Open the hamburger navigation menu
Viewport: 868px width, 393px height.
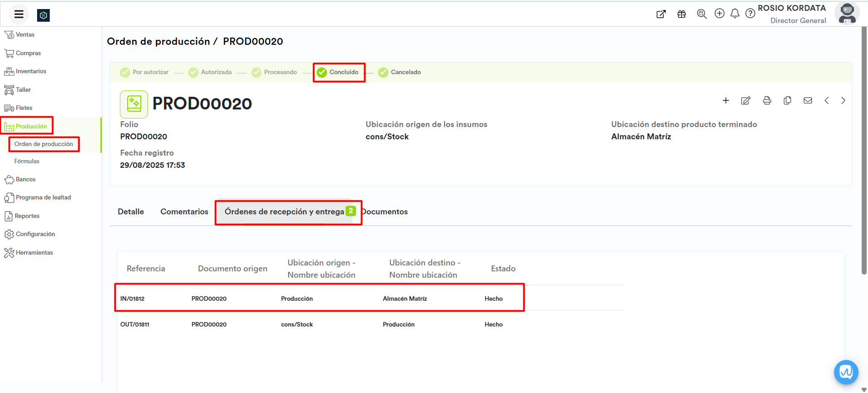pyautogui.click(x=19, y=14)
